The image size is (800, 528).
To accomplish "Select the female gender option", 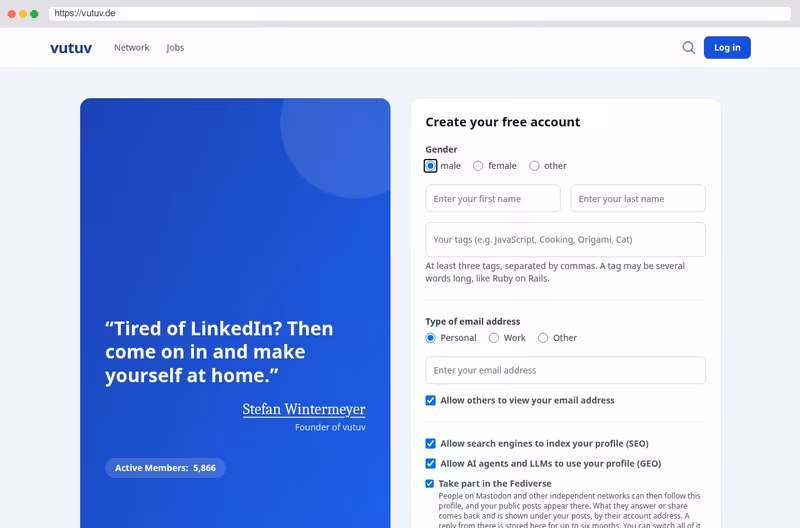I will [x=478, y=166].
